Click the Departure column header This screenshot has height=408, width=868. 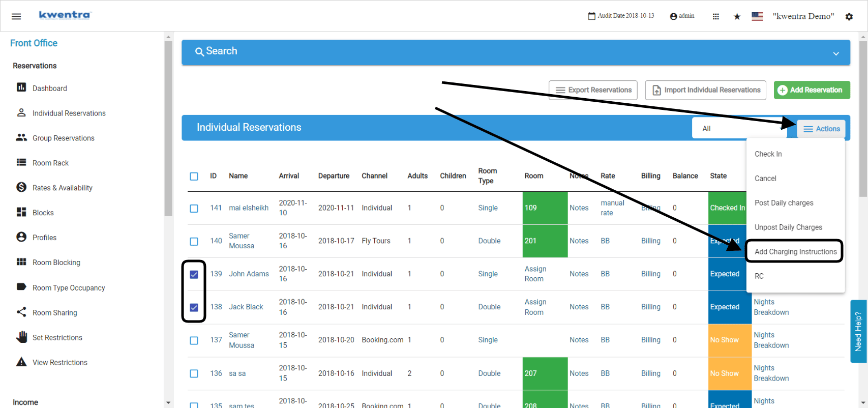pyautogui.click(x=334, y=176)
